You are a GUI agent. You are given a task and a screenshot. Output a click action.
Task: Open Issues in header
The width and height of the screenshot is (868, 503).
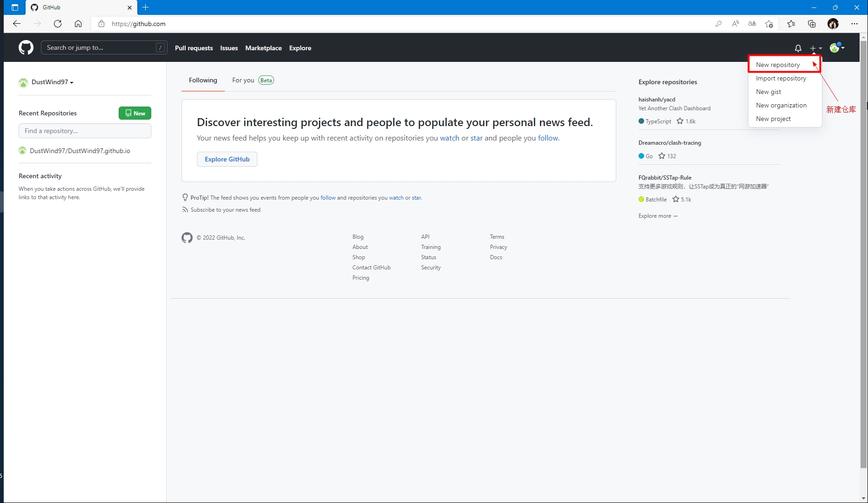point(229,48)
